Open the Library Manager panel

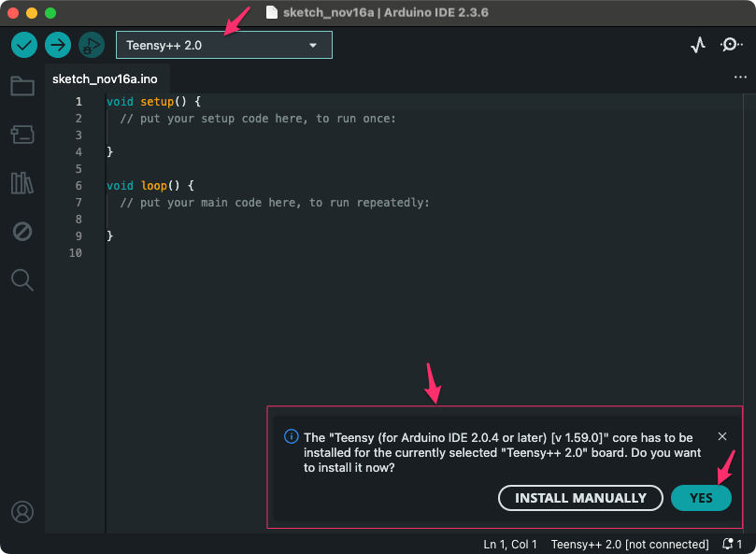click(x=22, y=183)
